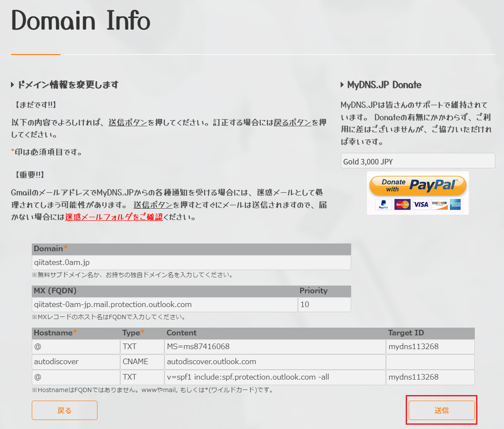Click the 送信 submit button
The width and height of the screenshot is (504, 429).
pos(441,410)
